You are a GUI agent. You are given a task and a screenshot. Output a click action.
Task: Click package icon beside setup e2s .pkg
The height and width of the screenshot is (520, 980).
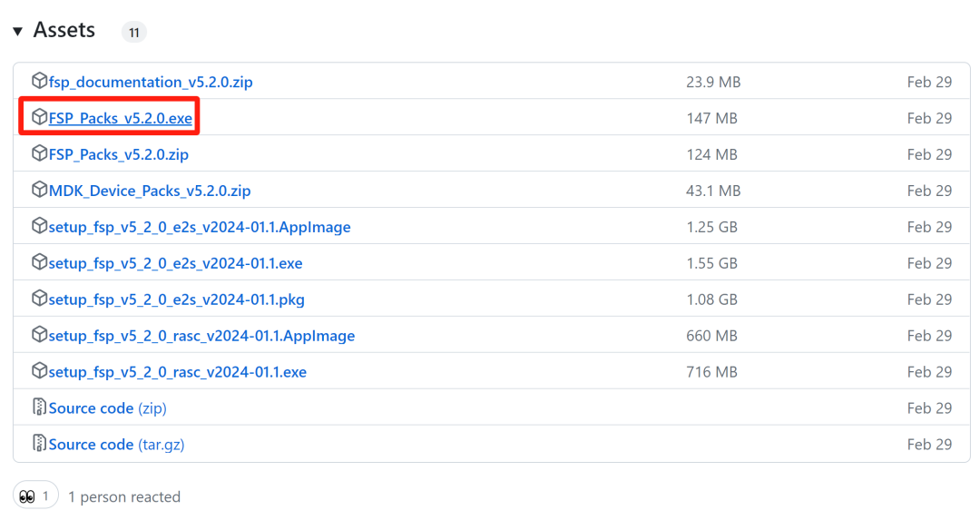(x=39, y=299)
